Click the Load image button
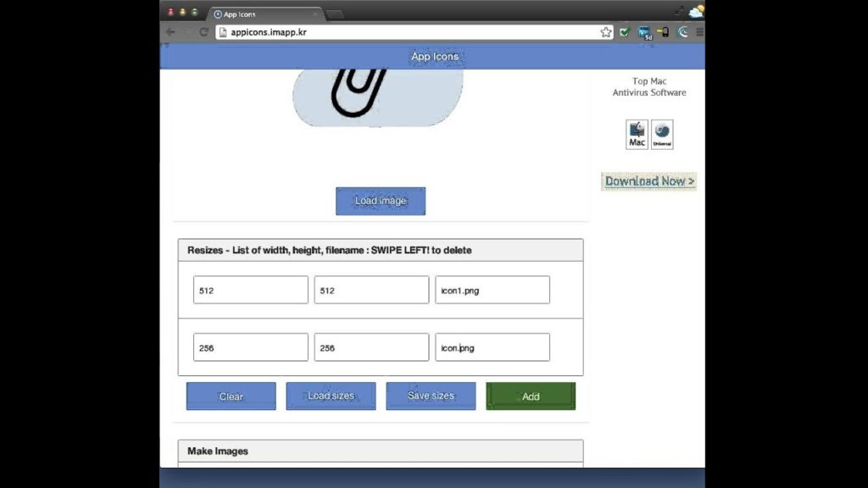The image size is (868, 488). 381,201
